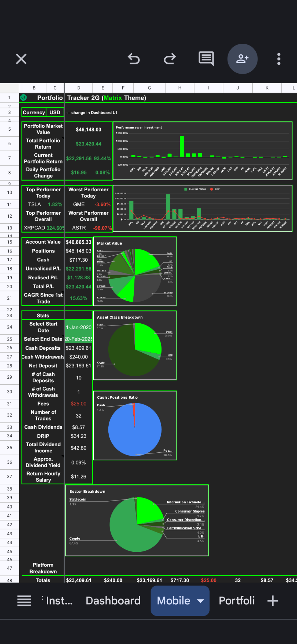The width and height of the screenshot is (297, 644).
Task: Tap the undo arrow icon
Action: (x=134, y=59)
